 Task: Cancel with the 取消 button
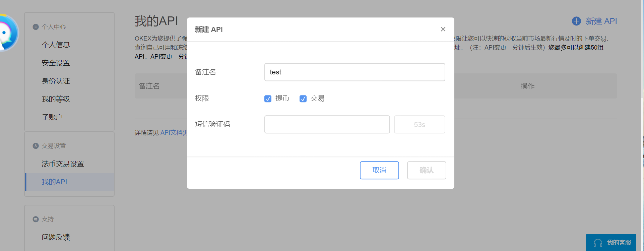379,170
